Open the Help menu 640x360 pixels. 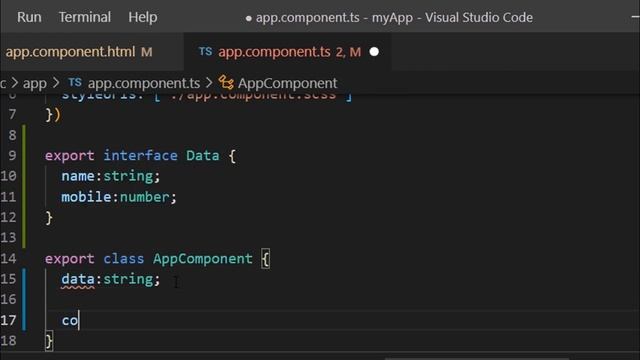click(x=142, y=17)
